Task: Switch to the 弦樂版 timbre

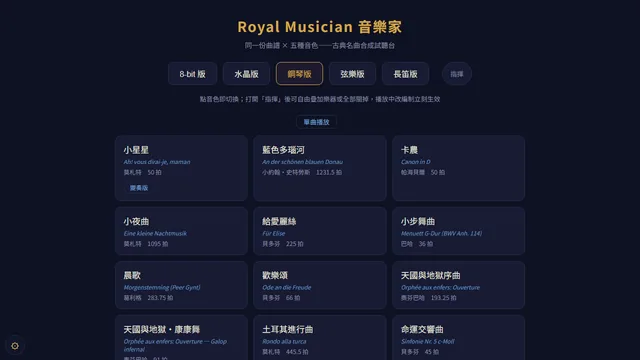Action: [352, 74]
